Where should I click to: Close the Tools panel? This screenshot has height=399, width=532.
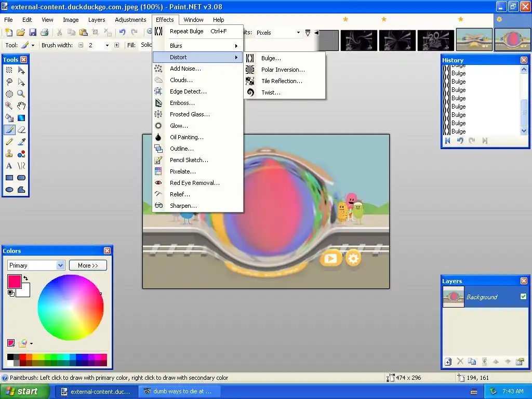[x=24, y=59]
